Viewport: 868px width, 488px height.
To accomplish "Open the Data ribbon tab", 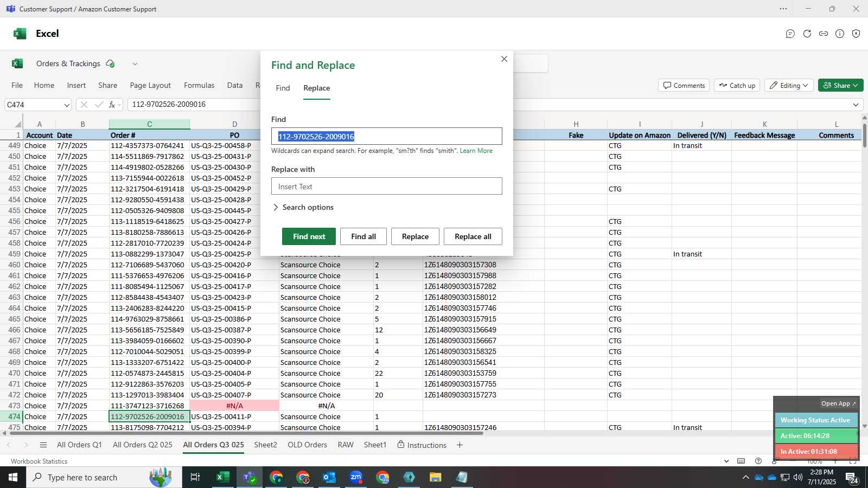I will tap(235, 85).
